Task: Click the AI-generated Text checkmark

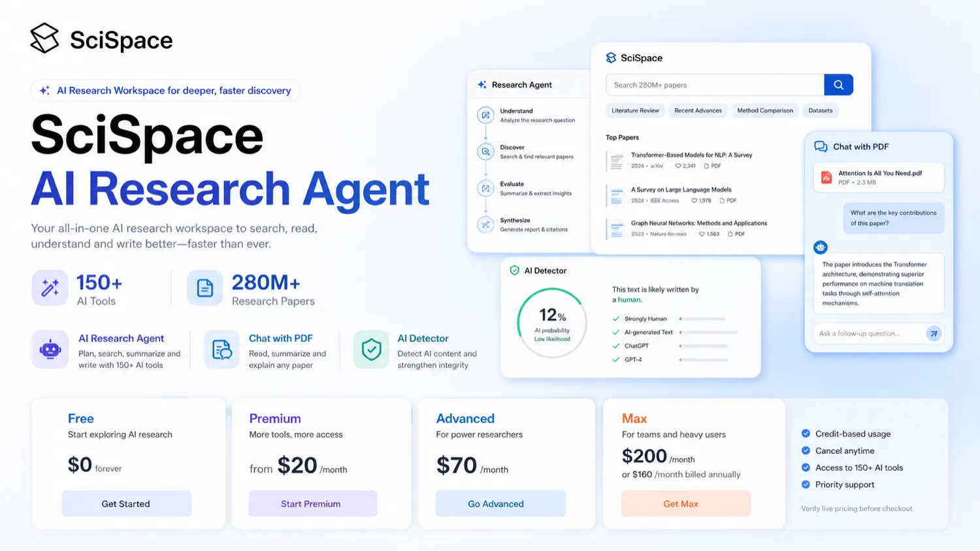Action: click(x=615, y=332)
